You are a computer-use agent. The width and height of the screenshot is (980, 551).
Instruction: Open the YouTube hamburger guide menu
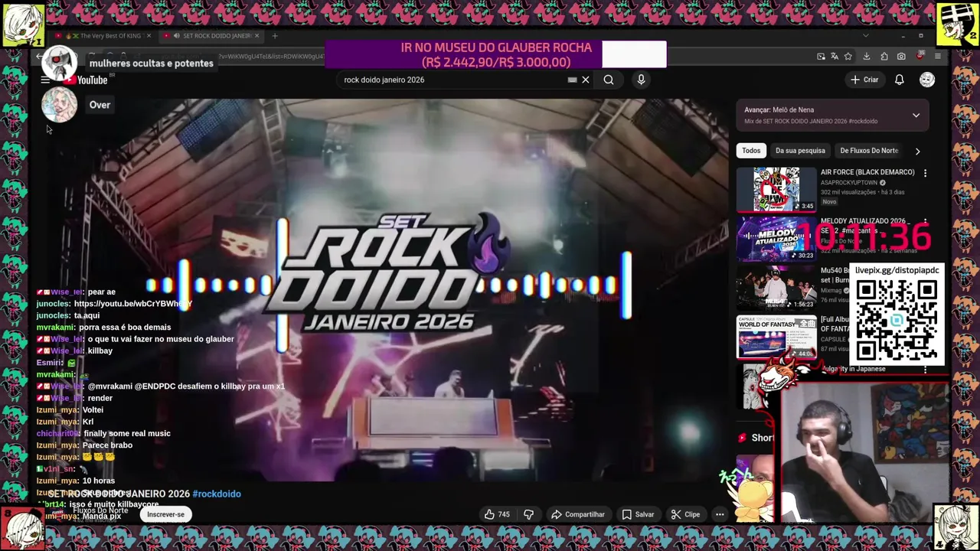coord(45,80)
